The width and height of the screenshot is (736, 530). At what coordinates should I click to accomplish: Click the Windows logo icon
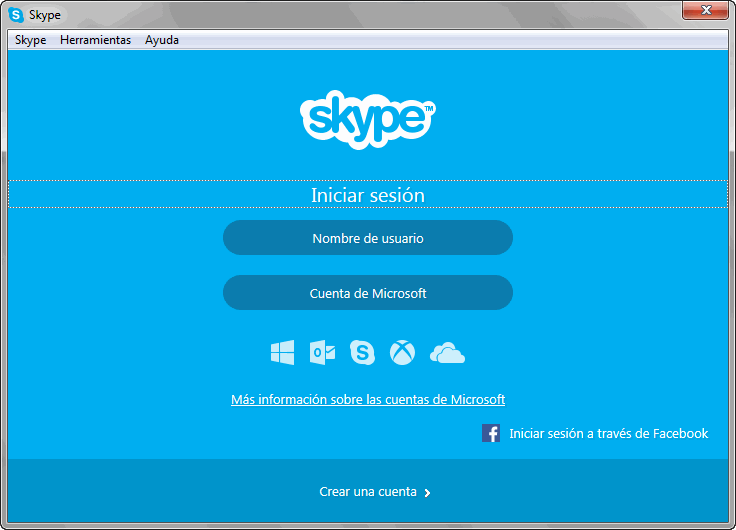click(283, 353)
